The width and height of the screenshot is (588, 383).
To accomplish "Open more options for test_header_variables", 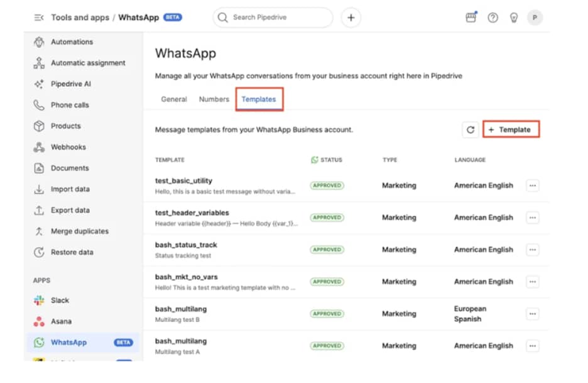I will point(533,218).
